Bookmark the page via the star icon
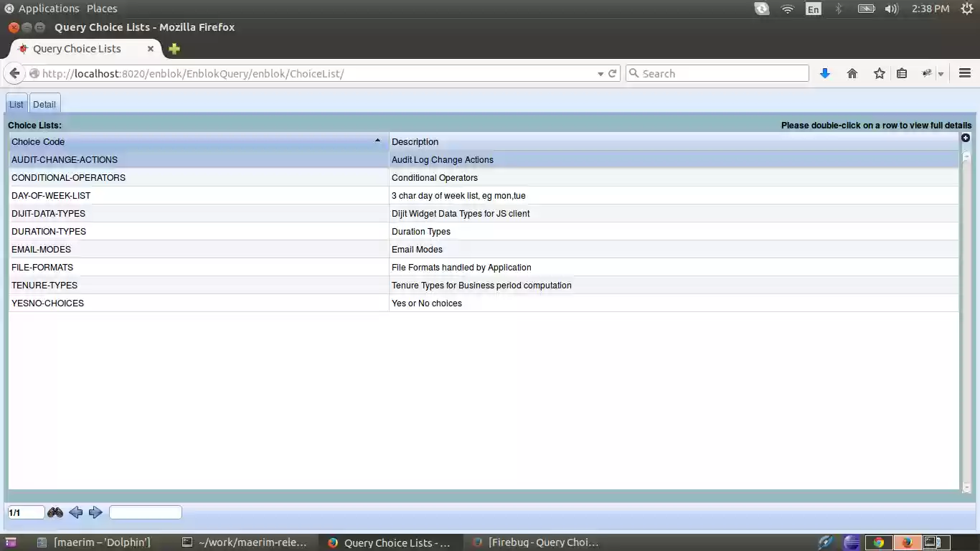Screen dimensions: 980x551 coord(880,73)
